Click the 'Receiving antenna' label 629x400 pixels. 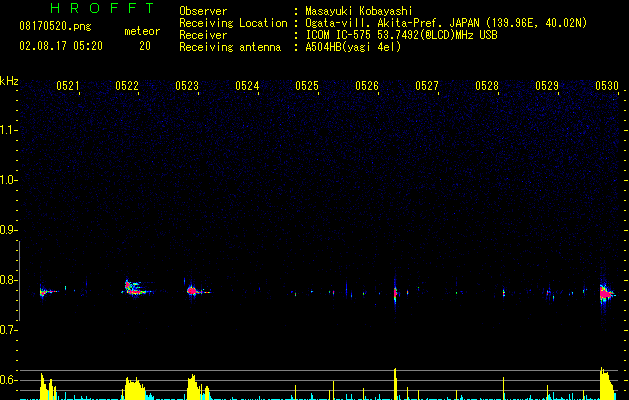click(x=230, y=47)
